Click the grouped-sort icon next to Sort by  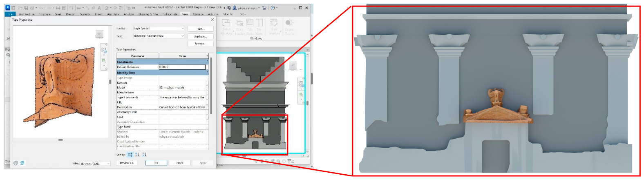point(130,155)
